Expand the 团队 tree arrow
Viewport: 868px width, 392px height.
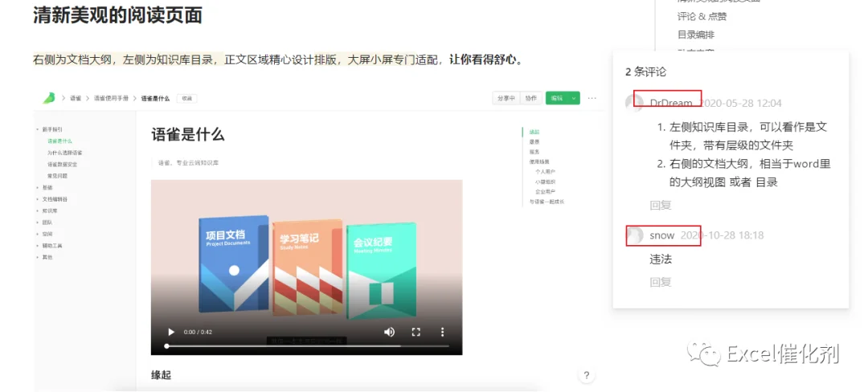click(x=38, y=223)
